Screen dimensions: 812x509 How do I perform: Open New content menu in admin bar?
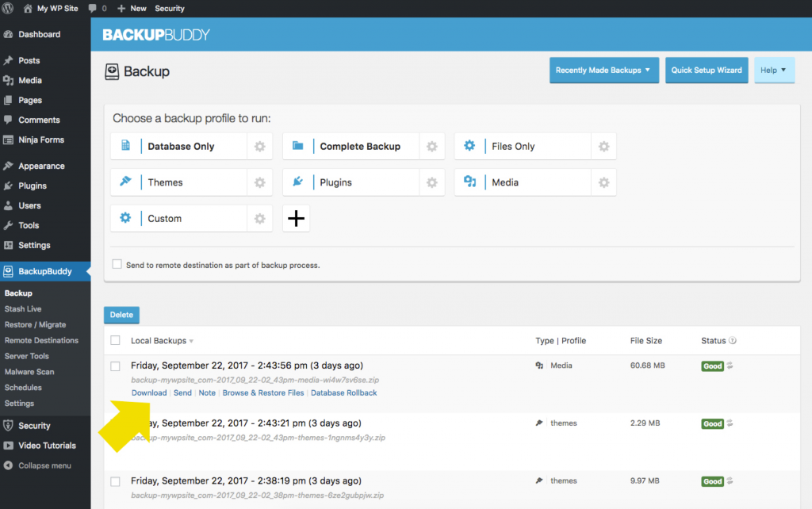pyautogui.click(x=132, y=8)
